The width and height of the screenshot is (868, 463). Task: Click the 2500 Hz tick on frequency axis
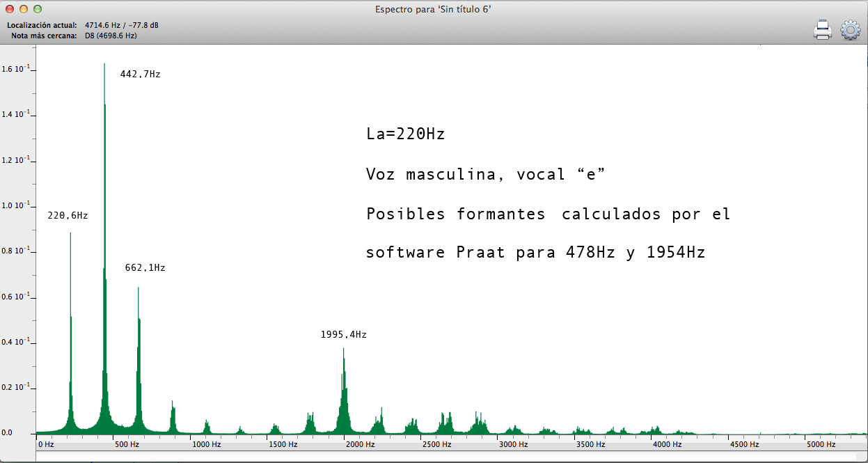pyautogui.click(x=437, y=444)
